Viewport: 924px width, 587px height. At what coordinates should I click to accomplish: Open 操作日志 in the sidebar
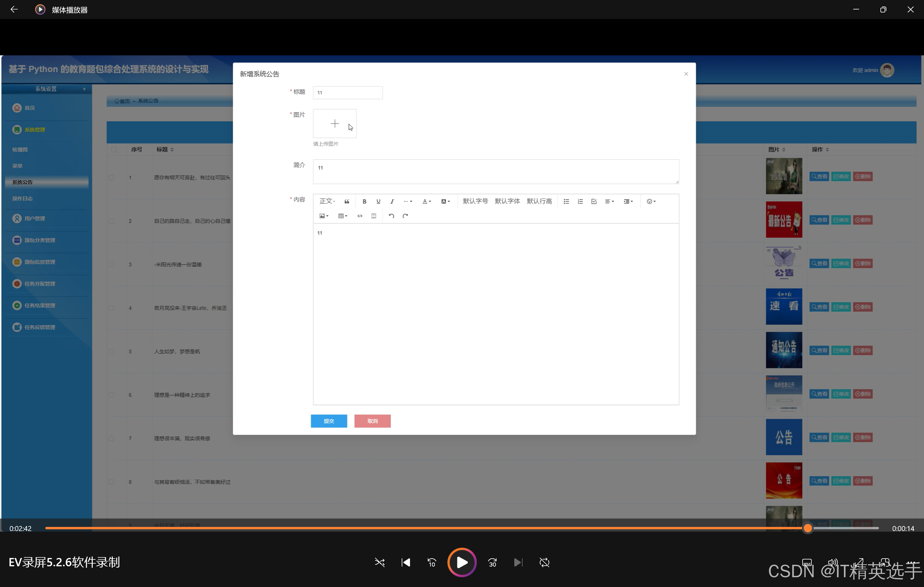click(x=22, y=199)
